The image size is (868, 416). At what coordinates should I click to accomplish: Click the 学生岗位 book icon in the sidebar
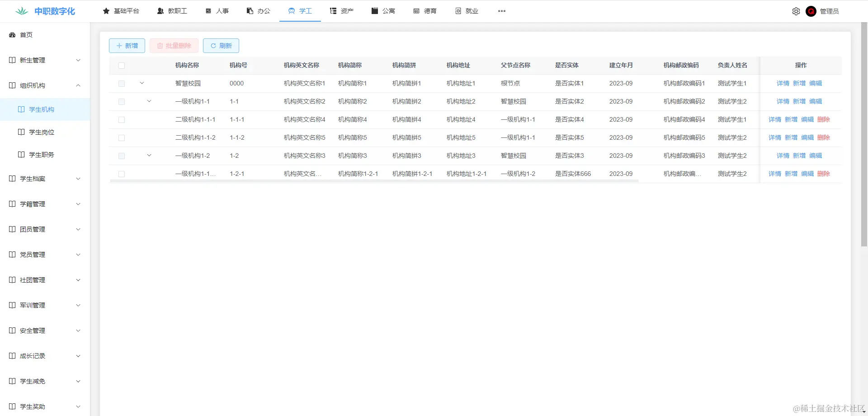(x=21, y=132)
